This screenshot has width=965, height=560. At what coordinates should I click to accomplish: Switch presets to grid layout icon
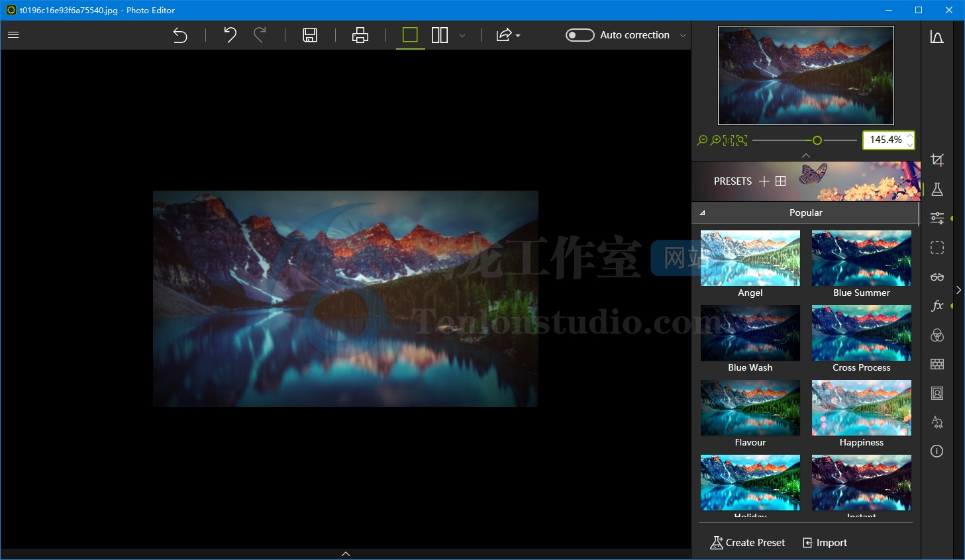pyautogui.click(x=781, y=181)
